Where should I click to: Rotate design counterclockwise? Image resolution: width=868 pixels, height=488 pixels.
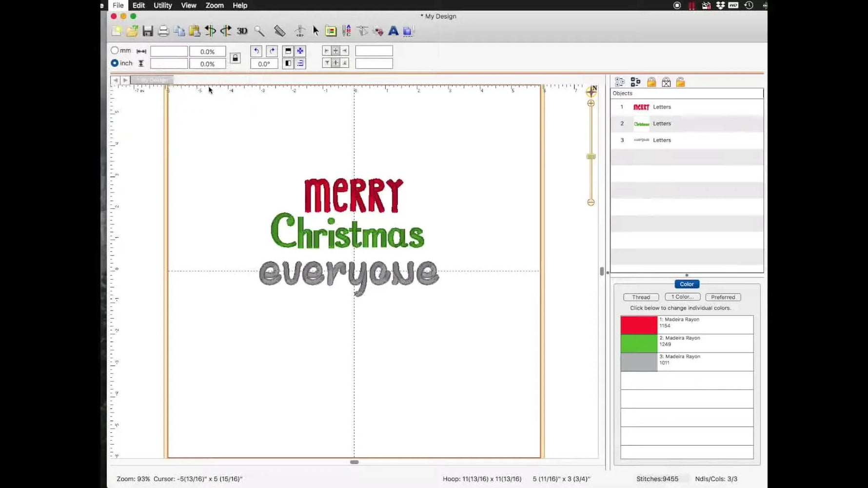tap(256, 51)
